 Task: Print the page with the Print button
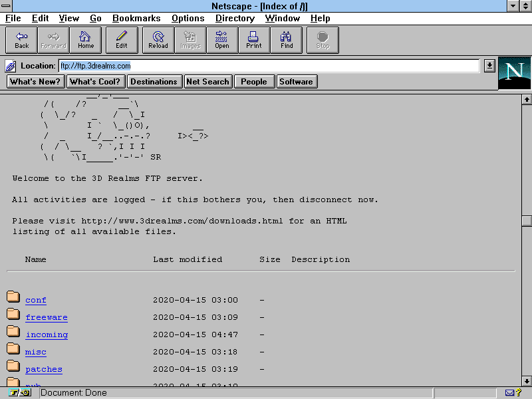254,41
